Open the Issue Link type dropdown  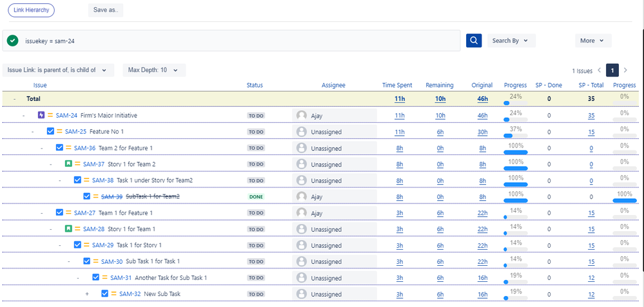(58, 70)
